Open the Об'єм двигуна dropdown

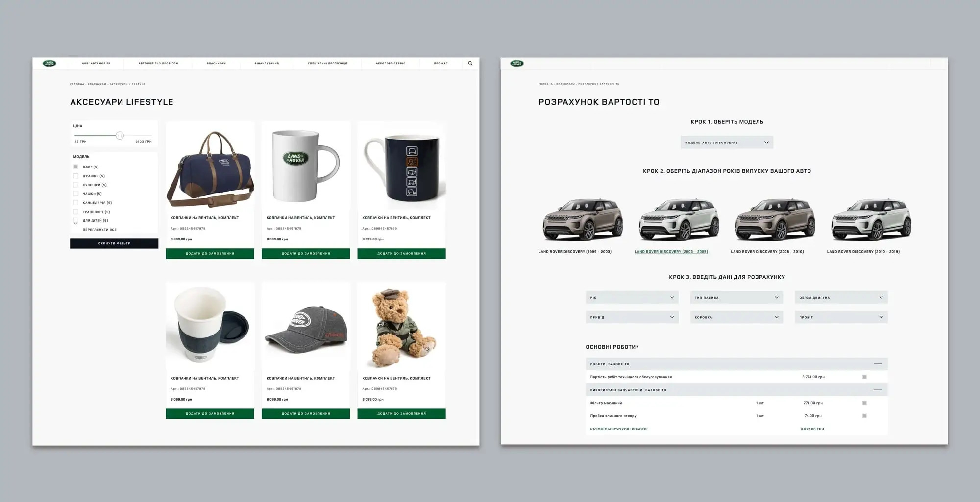(x=841, y=298)
